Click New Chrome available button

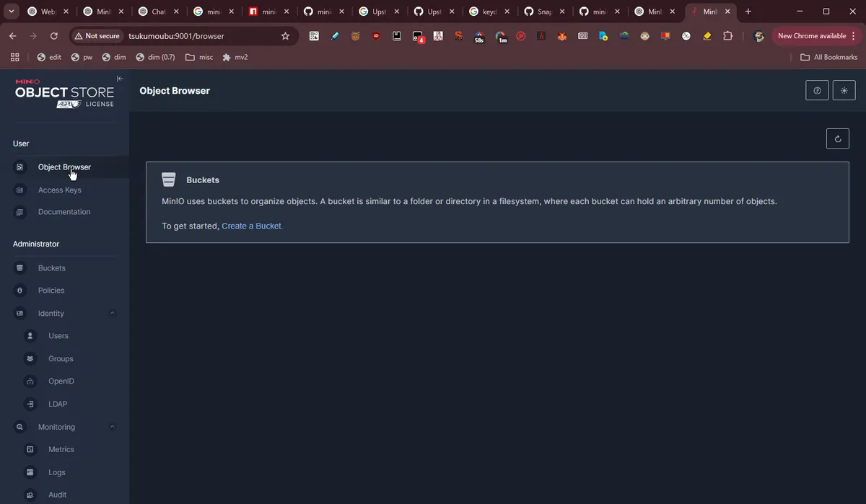pos(811,36)
